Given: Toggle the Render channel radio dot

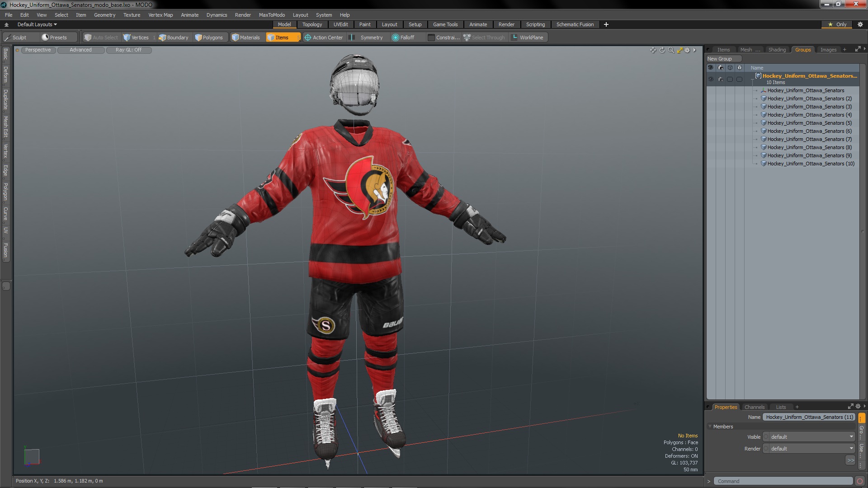Looking at the screenshot, I should pos(766,449).
